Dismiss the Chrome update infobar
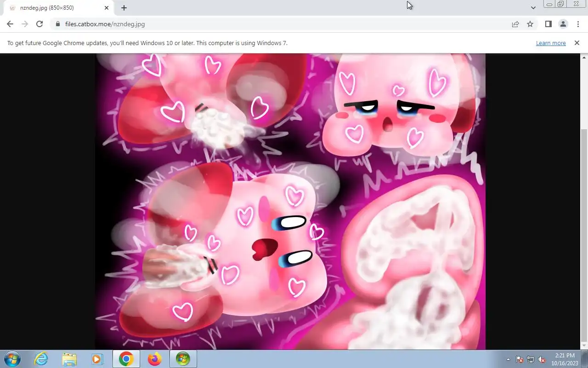Screen dimensions: 588x368 point(577,43)
